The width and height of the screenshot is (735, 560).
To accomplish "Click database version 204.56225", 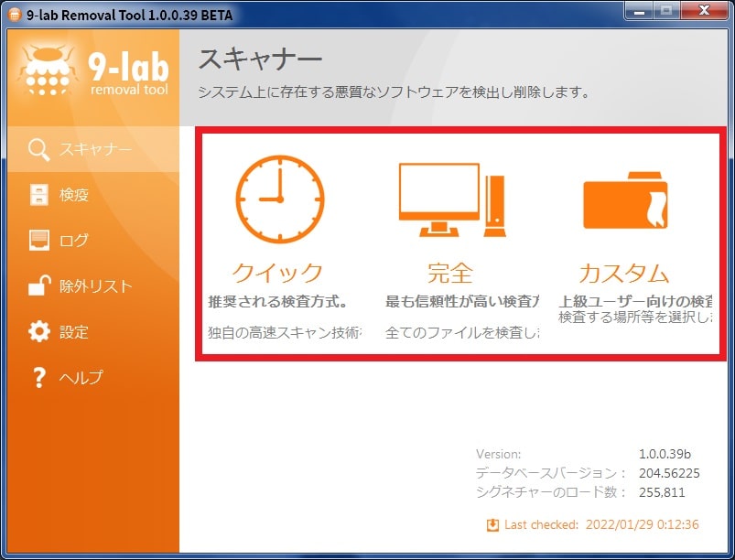I will click(x=669, y=473).
